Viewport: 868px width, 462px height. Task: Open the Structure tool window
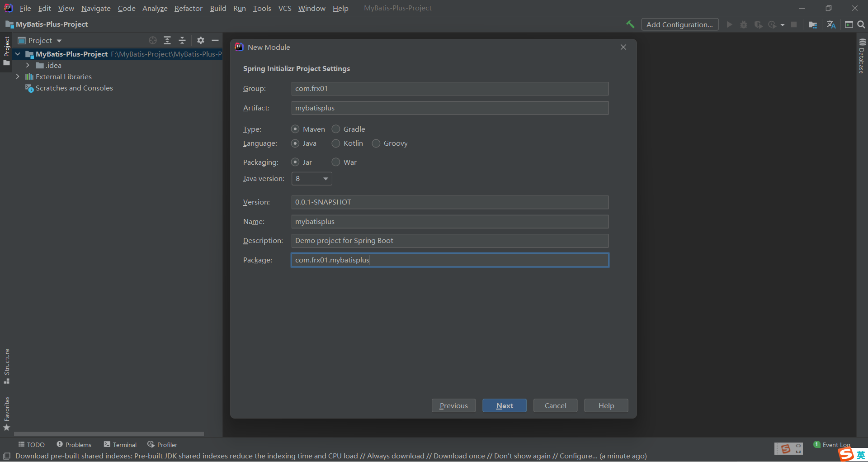tap(6, 367)
